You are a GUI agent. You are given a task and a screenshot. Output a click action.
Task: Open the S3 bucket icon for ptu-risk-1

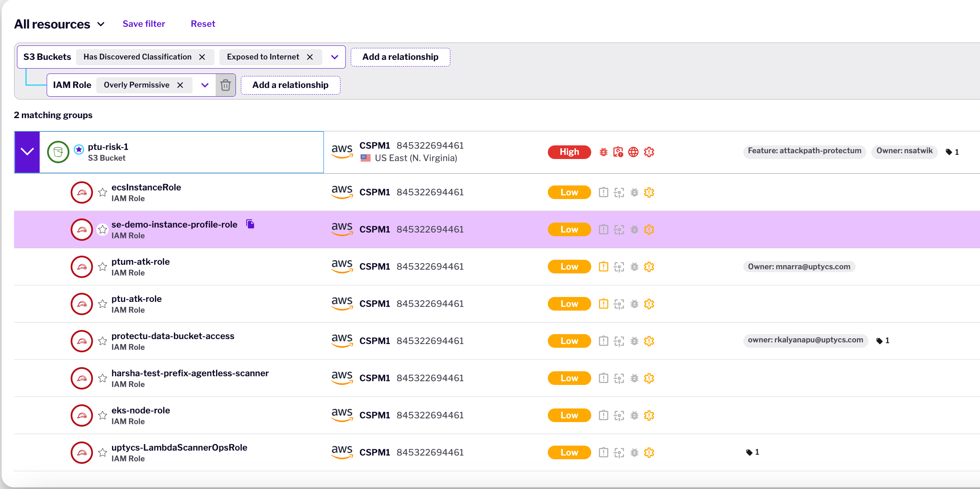tap(58, 152)
